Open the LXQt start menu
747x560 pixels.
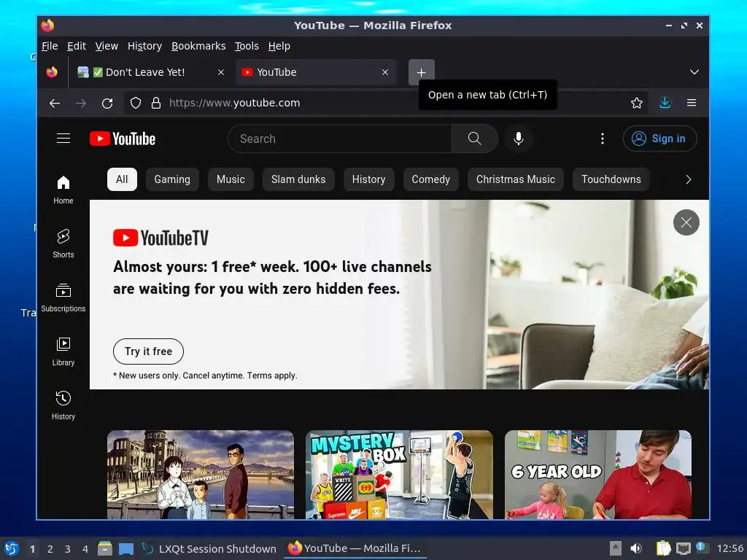click(12, 548)
